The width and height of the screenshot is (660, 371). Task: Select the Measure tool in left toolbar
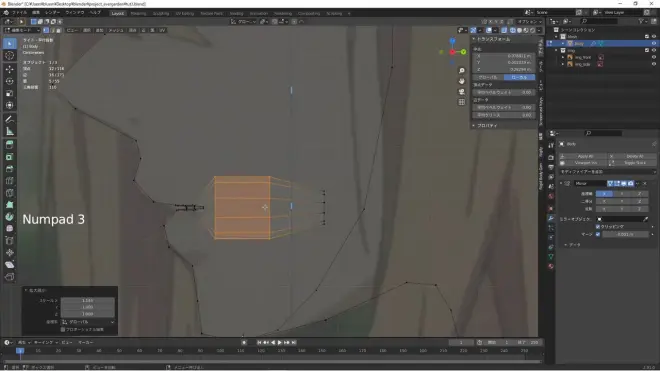pos(10,131)
